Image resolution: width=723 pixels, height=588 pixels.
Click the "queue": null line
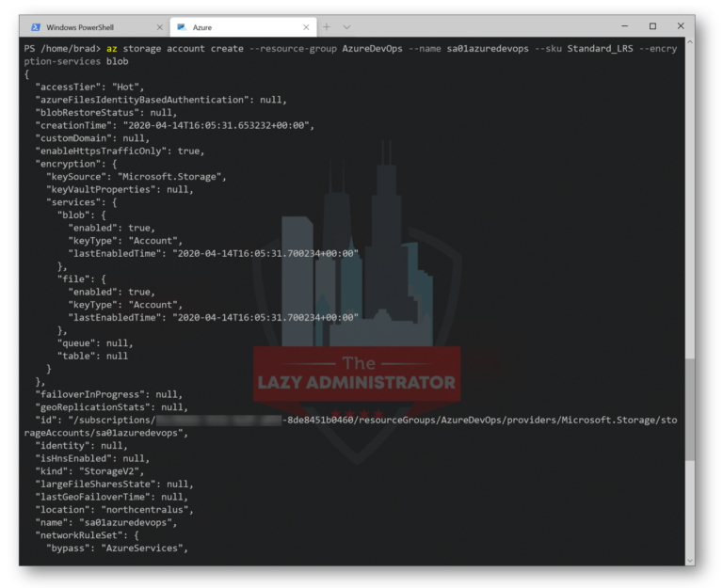tap(95, 343)
